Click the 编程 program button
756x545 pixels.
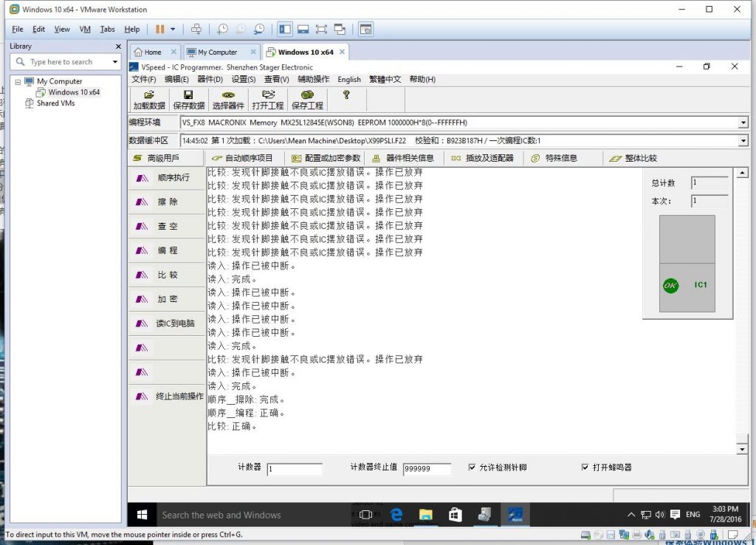[167, 250]
